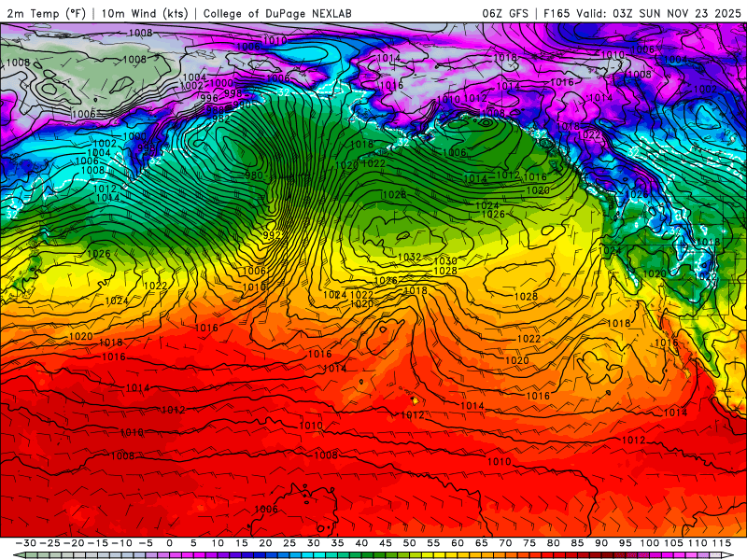Click the '10m Wind (kts)' header label
747x560 pixels.
tap(145, 13)
